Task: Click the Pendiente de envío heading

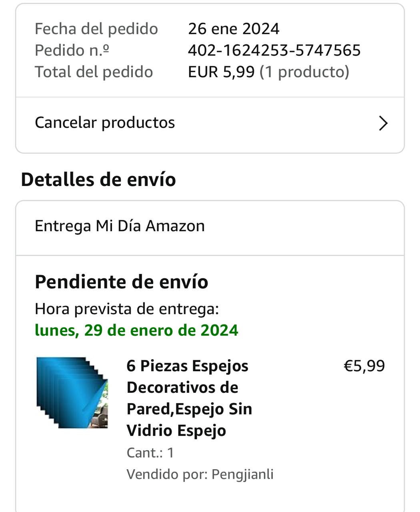Action: click(x=122, y=282)
